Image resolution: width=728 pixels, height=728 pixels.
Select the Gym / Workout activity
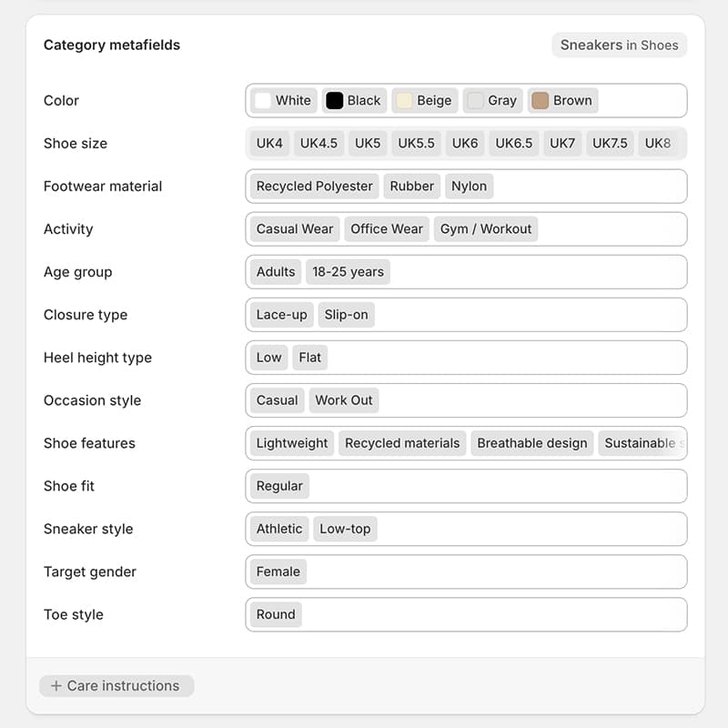point(486,228)
